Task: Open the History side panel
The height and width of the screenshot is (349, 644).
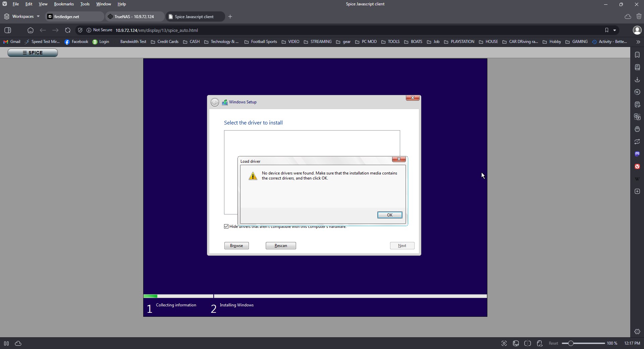Action: point(637,92)
